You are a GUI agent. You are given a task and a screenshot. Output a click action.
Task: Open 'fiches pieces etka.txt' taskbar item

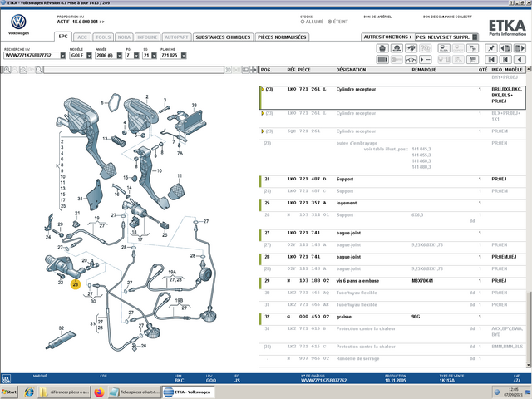135,392
